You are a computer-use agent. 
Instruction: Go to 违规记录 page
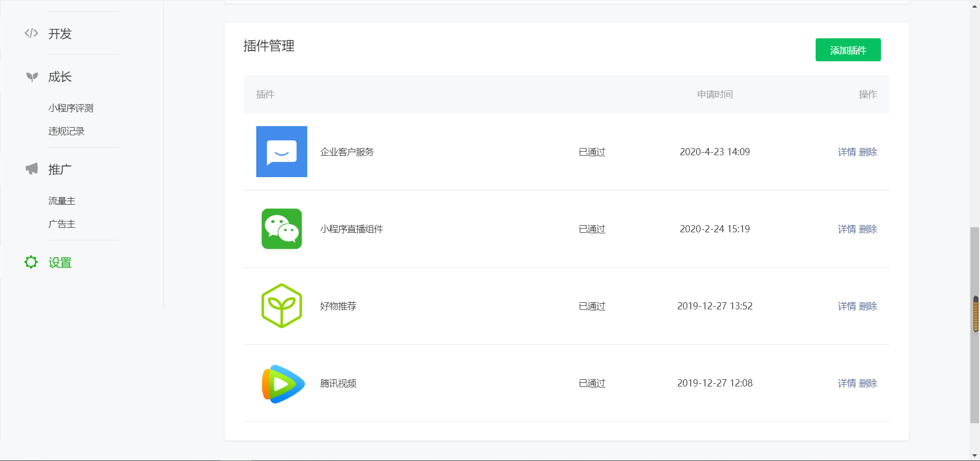(x=66, y=131)
